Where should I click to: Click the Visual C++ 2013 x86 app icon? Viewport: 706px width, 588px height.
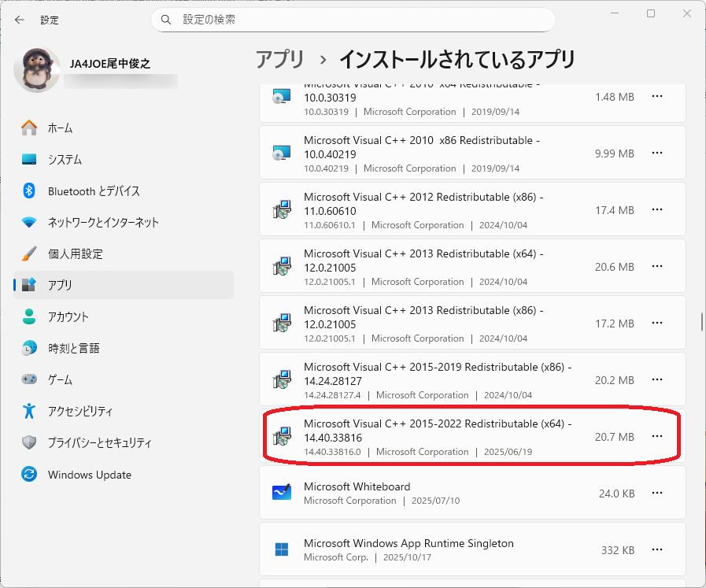(x=282, y=324)
